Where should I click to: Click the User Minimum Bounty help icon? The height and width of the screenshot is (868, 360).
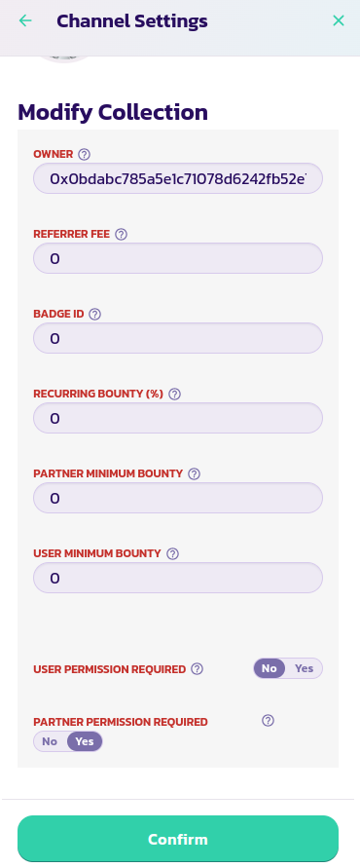pos(172,553)
